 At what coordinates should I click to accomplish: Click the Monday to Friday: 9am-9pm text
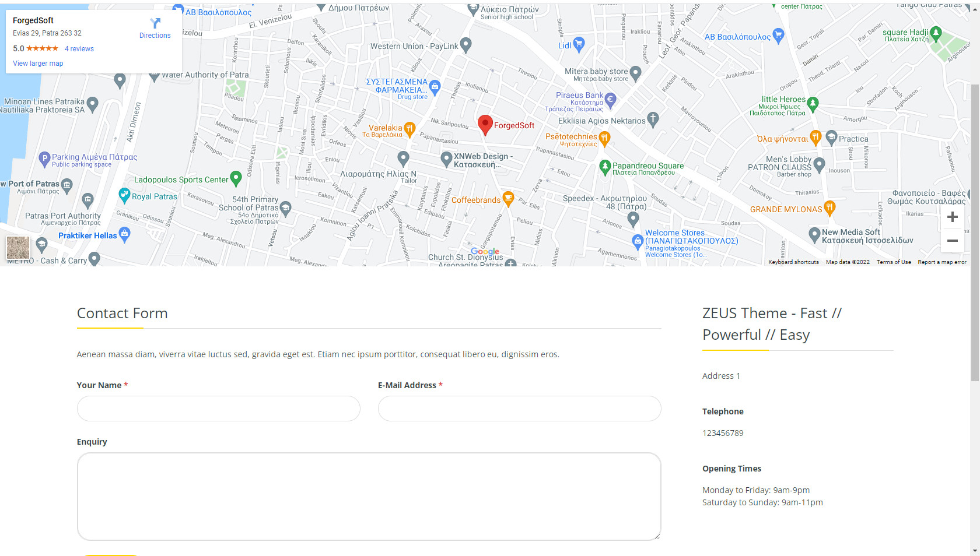click(756, 490)
